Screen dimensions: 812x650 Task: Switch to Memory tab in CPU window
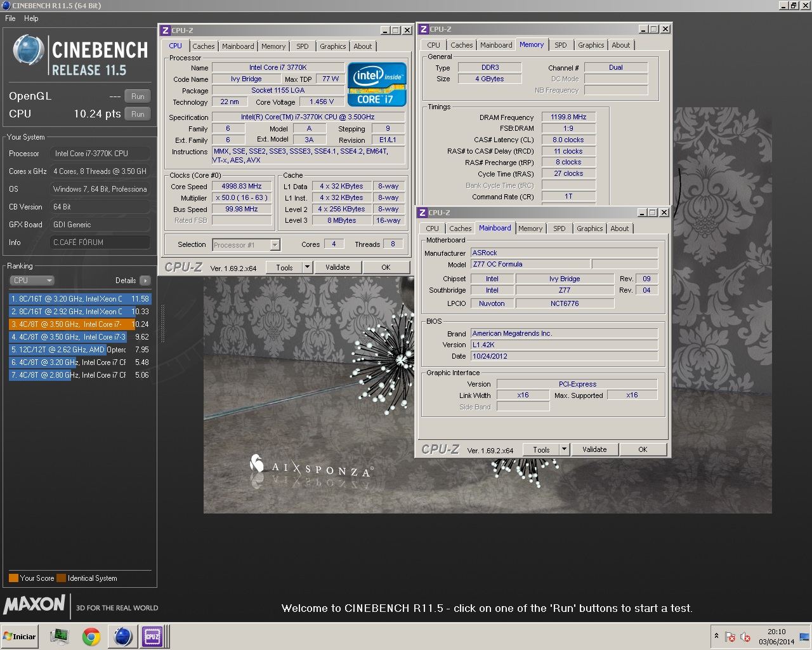point(273,46)
